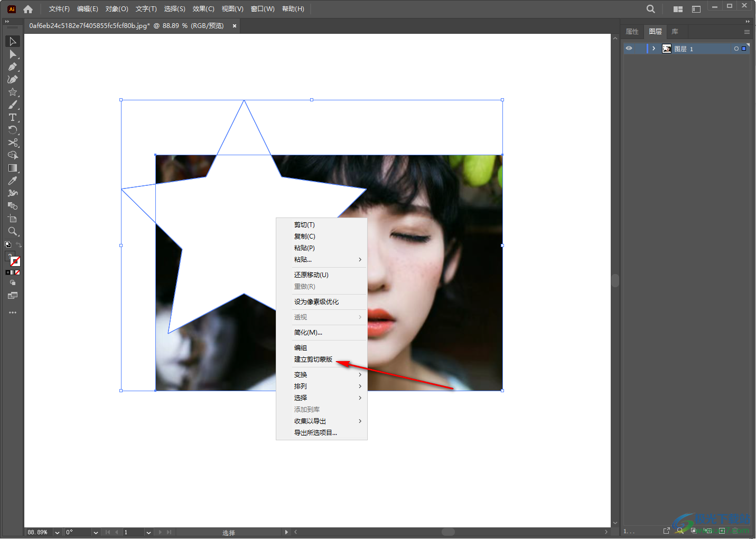Viewport: 756px width, 539px height.
Task: Click the Home icon
Action: [x=28, y=9]
